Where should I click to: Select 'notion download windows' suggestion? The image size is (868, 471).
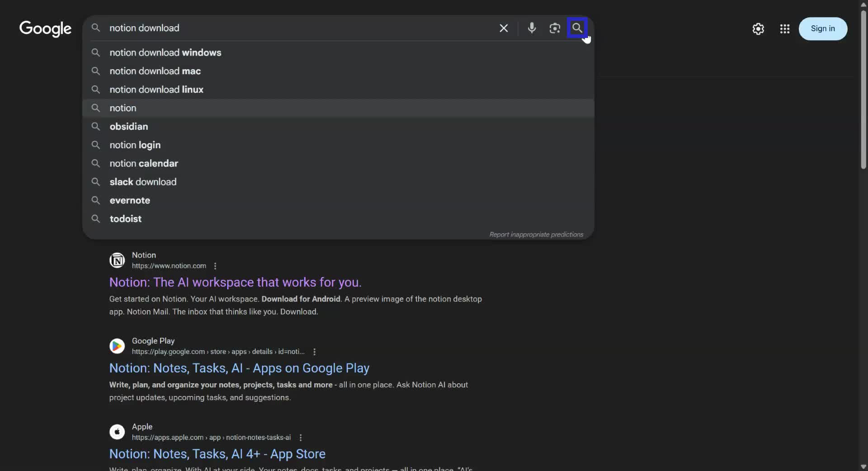[x=165, y=52]
